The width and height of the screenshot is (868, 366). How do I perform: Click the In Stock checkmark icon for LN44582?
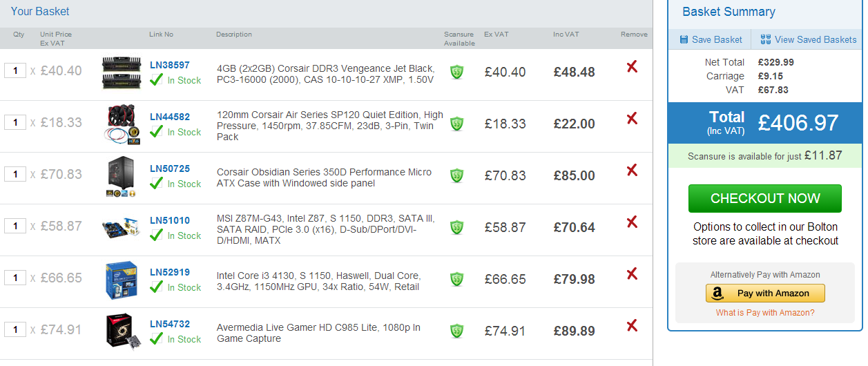[x=157, y=131]
